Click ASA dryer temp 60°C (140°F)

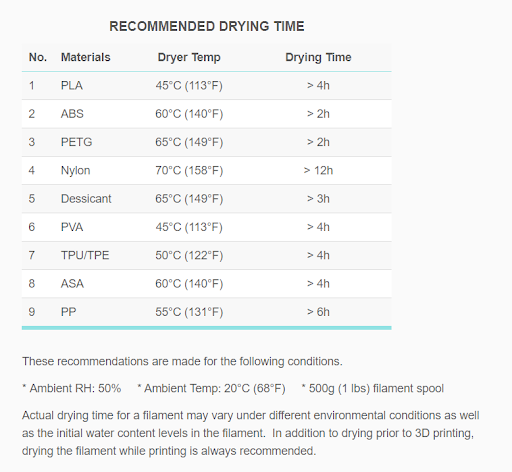tap(189, 284)
